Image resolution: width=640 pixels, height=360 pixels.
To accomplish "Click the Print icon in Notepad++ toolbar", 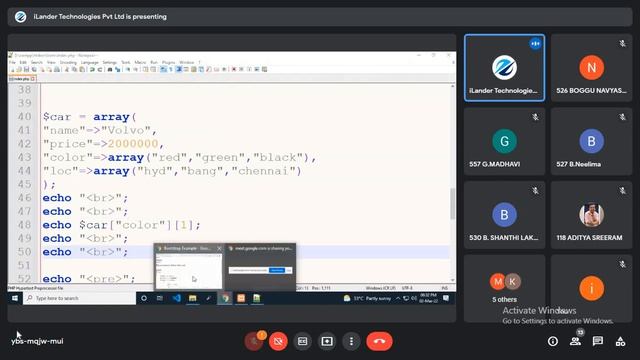I will click(x=57, y=69).
